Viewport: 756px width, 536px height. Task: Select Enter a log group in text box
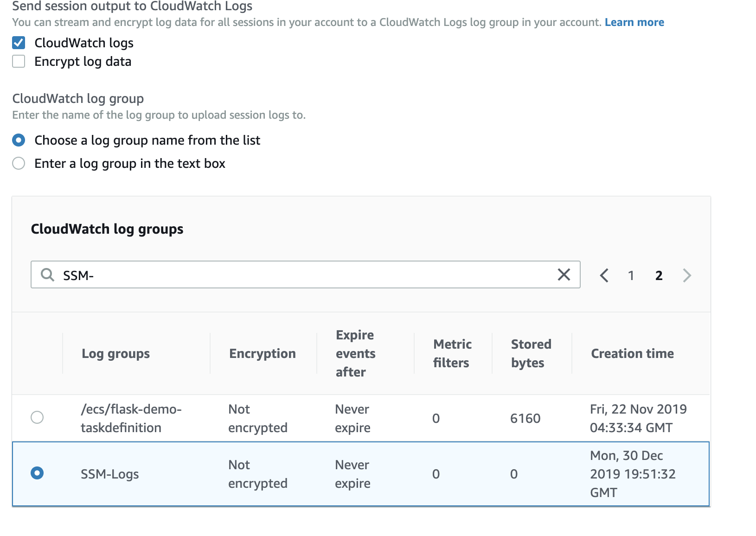tap(19, 163)
